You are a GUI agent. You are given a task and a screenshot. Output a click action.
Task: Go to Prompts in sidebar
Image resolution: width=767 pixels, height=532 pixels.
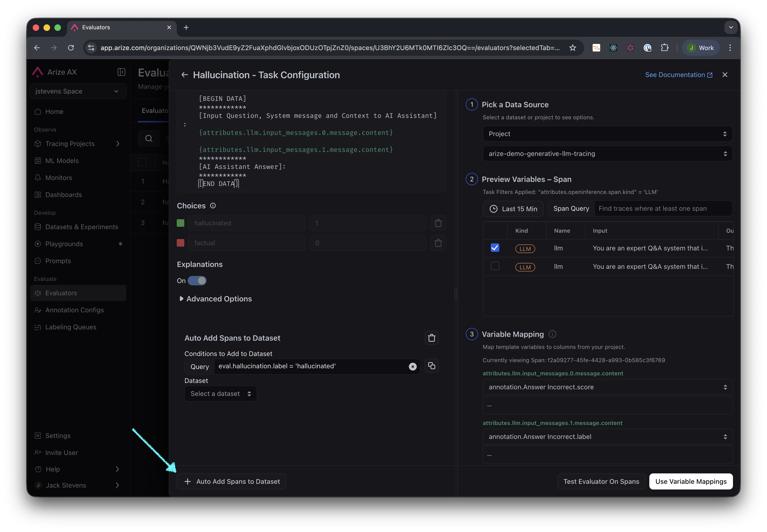pyautogui.click(x=58, y=261)
